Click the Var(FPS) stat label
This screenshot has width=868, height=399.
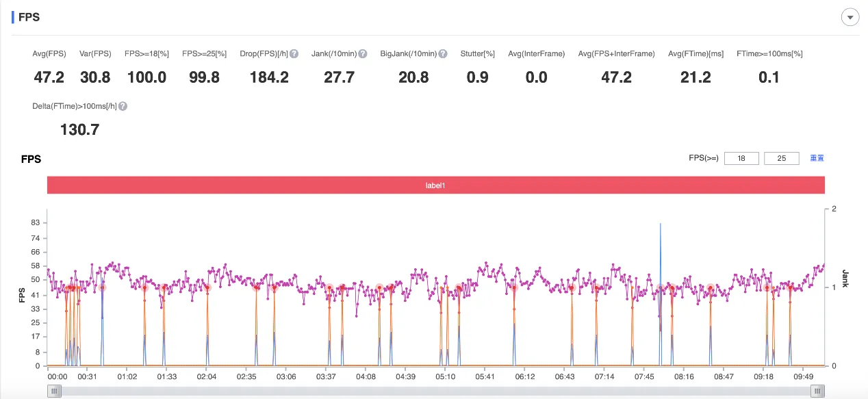pos(95,54)
